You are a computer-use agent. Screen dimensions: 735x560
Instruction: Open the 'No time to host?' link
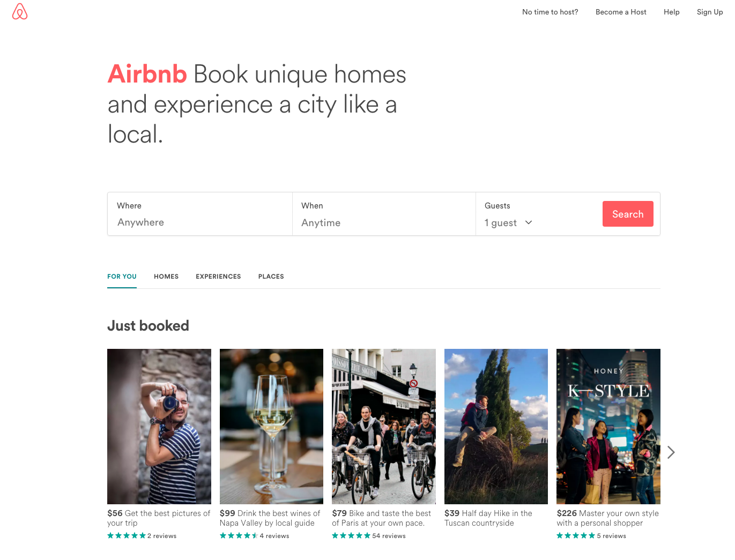click(x=550, y=12)
